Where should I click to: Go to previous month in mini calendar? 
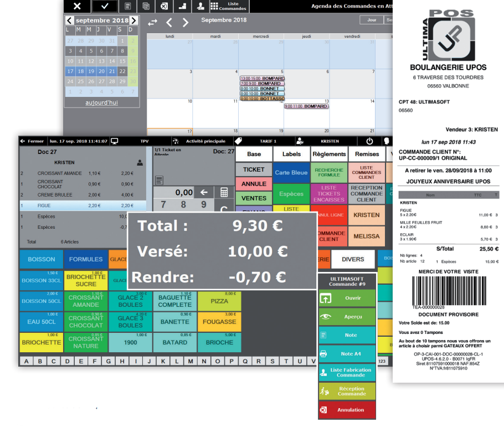click(x=69, y=20)
